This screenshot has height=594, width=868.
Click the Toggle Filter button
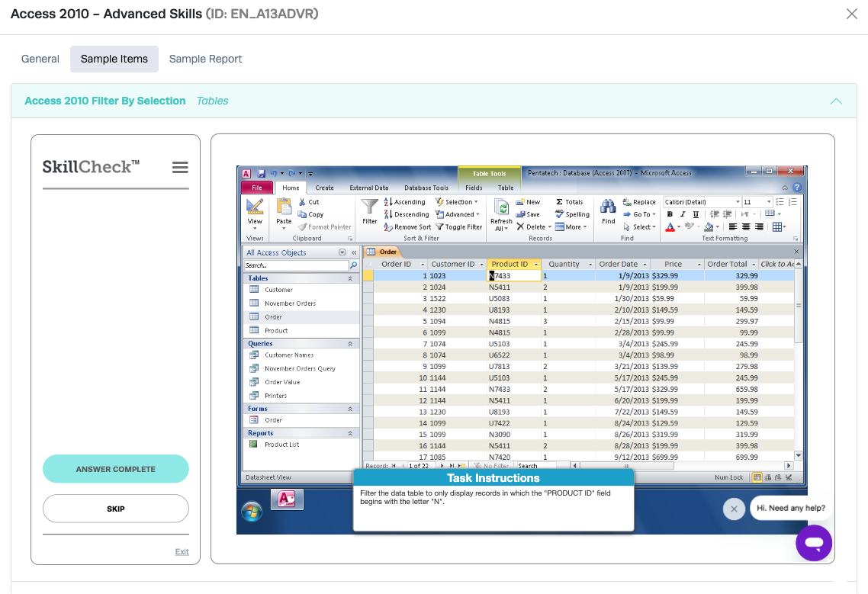(x=459, y=227)
